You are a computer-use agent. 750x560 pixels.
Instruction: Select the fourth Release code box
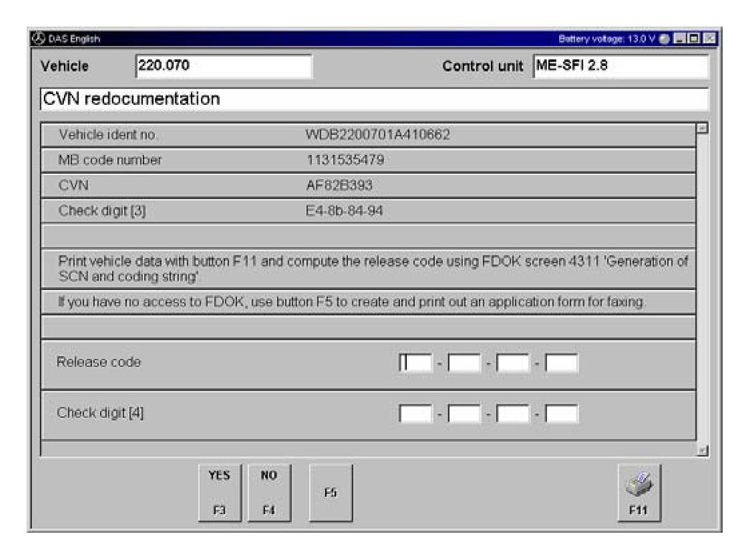(x=562, y=364)
